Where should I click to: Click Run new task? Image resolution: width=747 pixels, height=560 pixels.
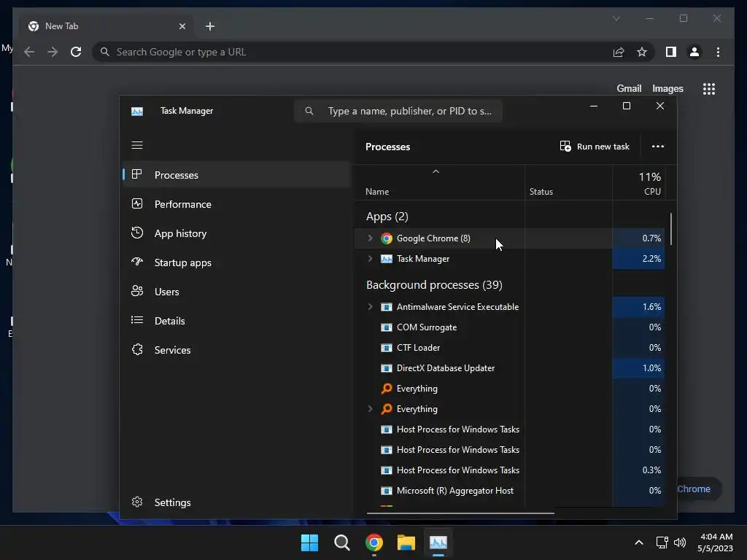point(595,146)
